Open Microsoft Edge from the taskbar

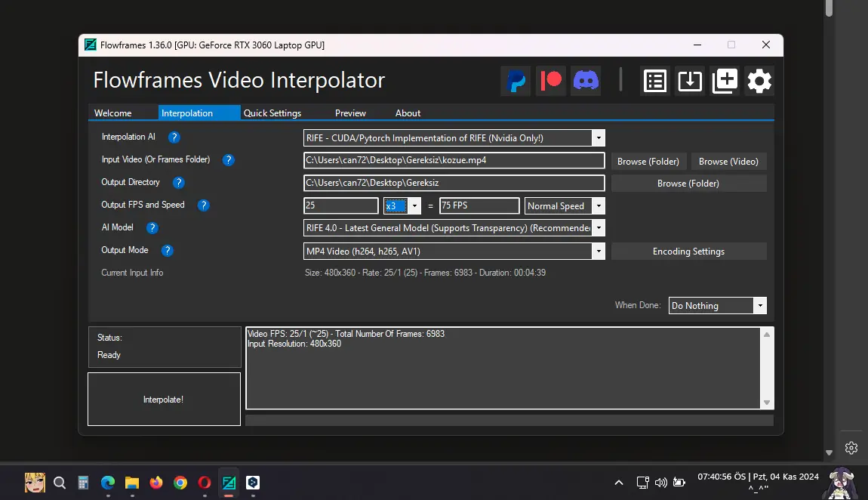click(107, 483)
